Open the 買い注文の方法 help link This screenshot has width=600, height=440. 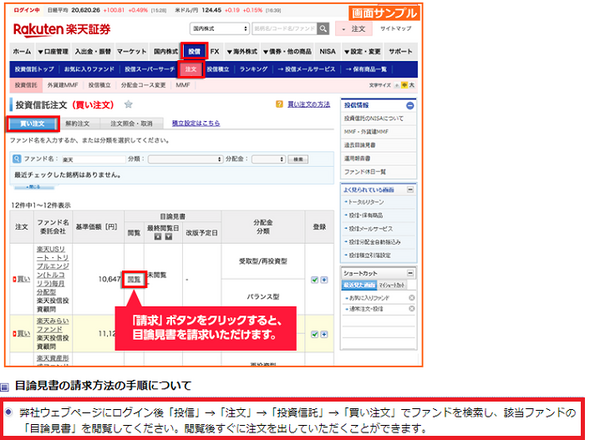tap(309, 104)
